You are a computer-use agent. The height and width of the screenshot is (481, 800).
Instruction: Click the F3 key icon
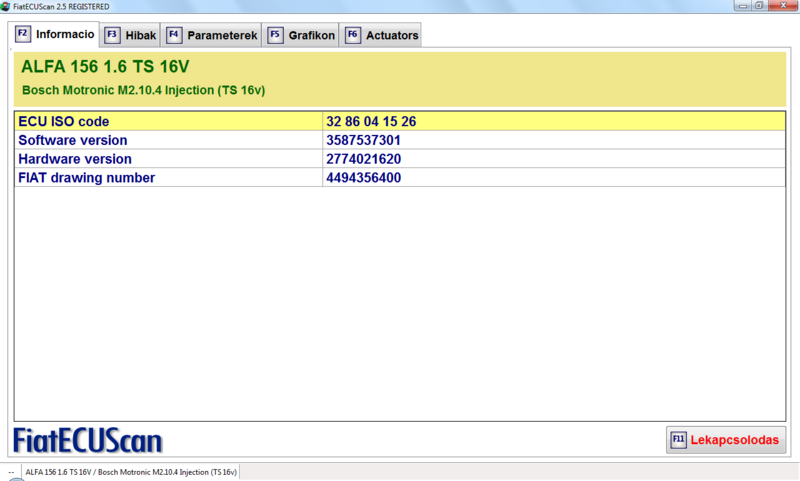[112, 35]
